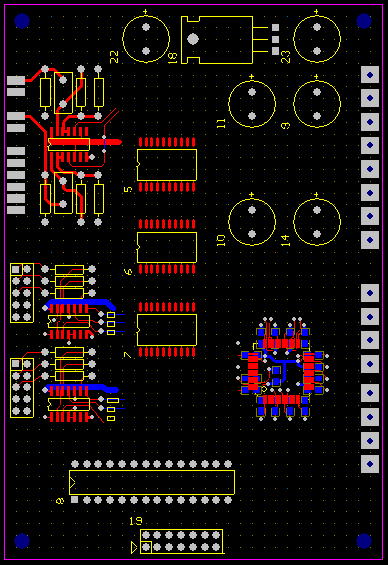The width and height of the screenshot is (388, 565).
Task: Click the capacitor outline labeled 14
Action: [317, 222]
